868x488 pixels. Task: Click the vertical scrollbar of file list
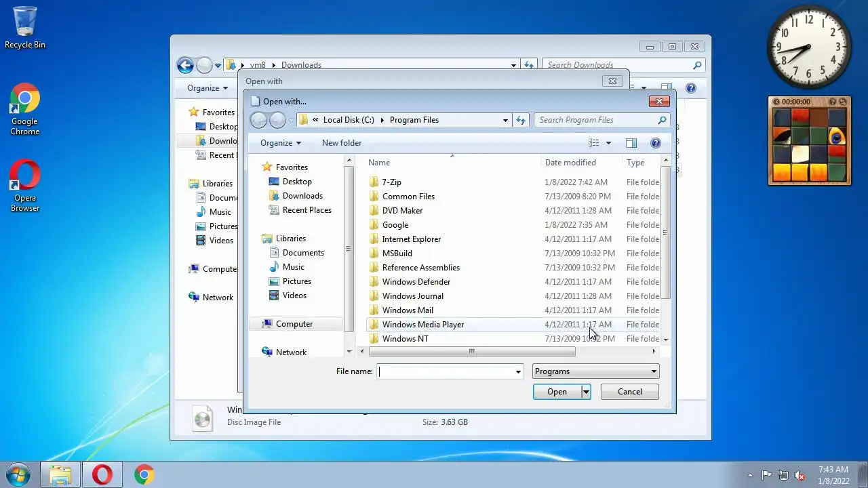[x=666, y=232]
